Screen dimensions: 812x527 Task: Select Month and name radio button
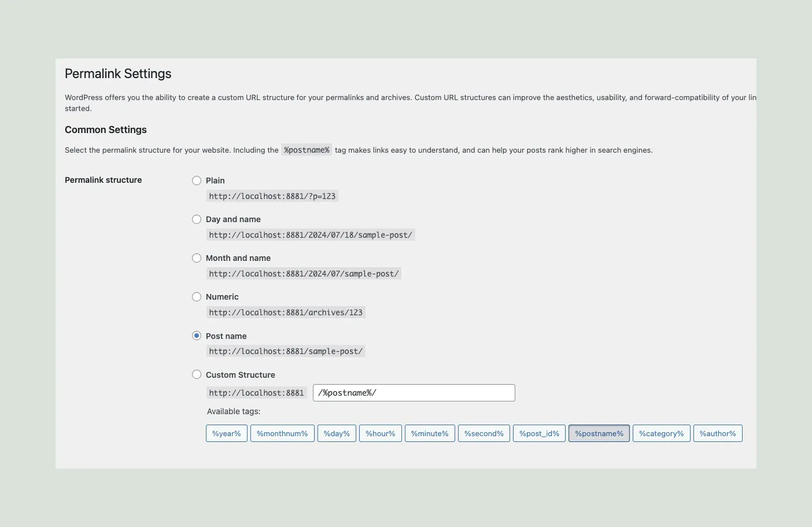coord(197,258)
